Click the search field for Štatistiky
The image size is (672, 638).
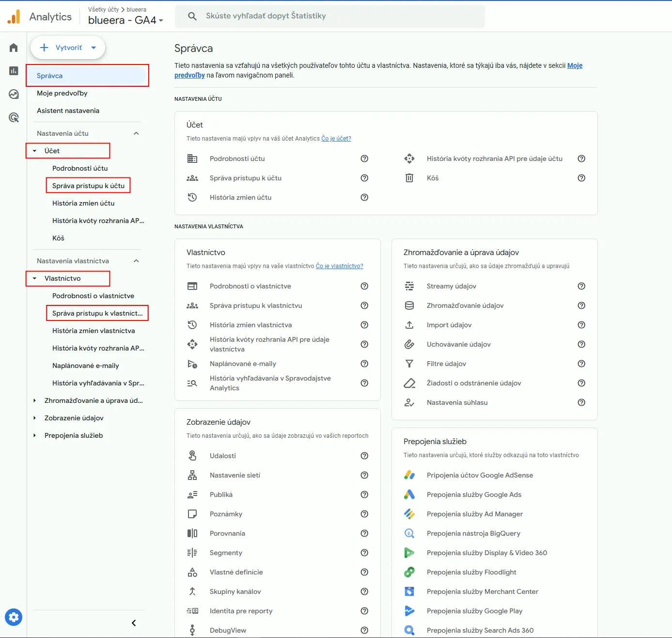[329, 16]
